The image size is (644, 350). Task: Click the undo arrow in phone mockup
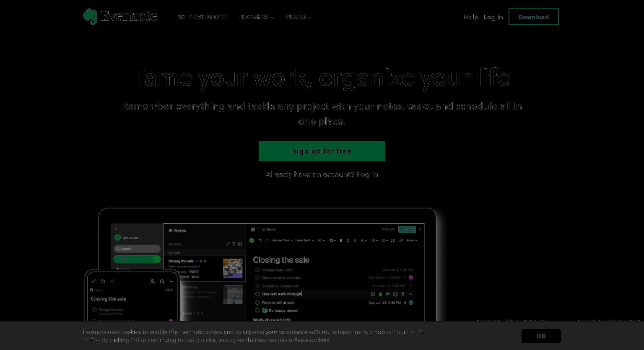coord(103,281)
